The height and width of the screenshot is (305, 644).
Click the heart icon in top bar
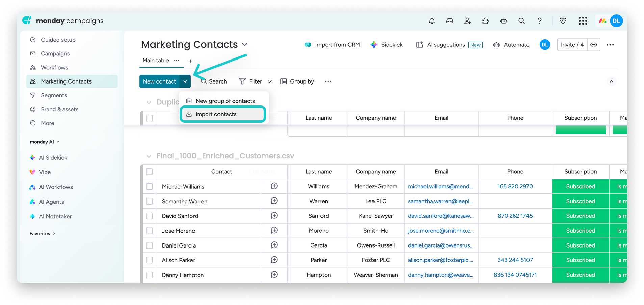click(x=563, y=21)
